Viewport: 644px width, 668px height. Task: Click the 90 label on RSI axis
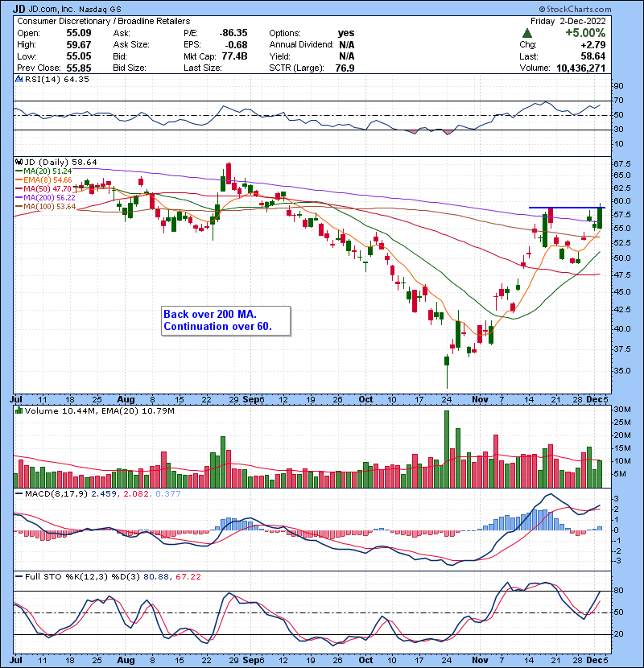click(x=618, y=86)
